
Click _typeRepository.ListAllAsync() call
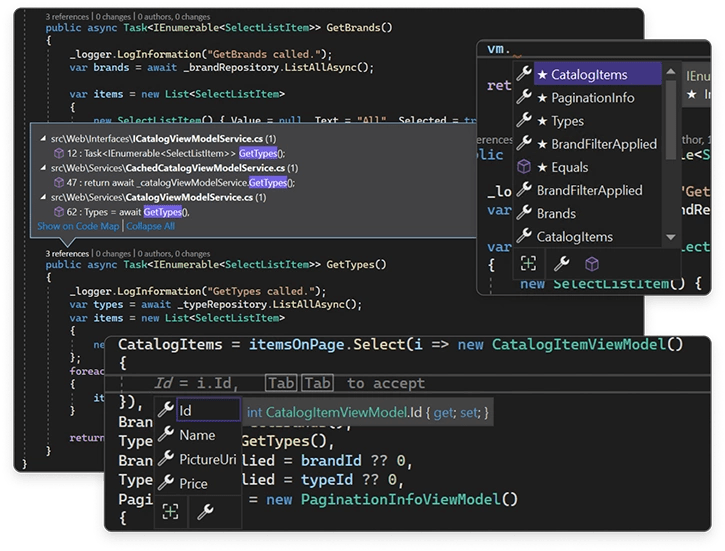(x=270, y=305)
